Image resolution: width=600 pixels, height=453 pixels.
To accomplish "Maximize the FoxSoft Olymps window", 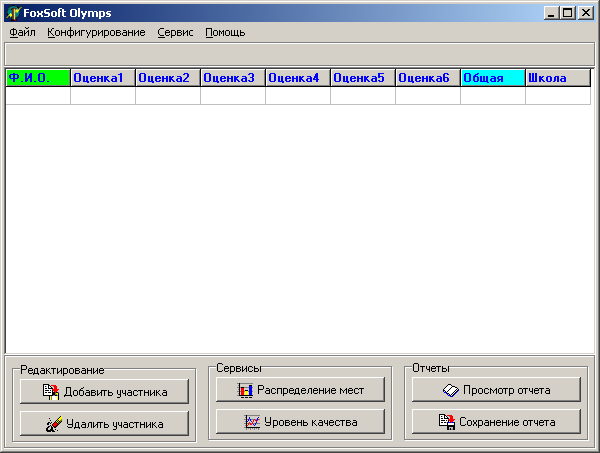I will pos(568,13).
